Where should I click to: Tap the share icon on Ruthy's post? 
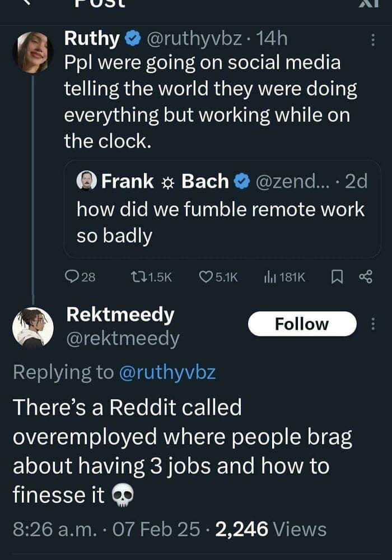[366, 277]
